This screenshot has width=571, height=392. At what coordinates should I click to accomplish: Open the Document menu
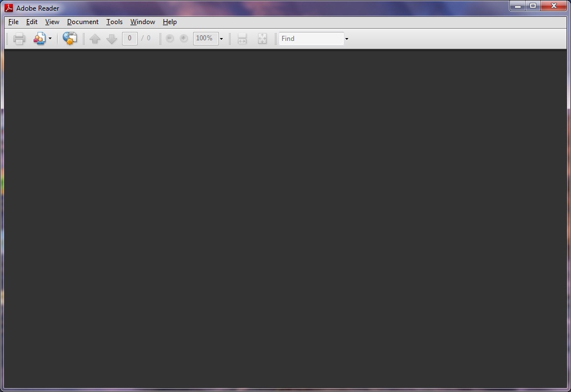[x=83, y=22]
